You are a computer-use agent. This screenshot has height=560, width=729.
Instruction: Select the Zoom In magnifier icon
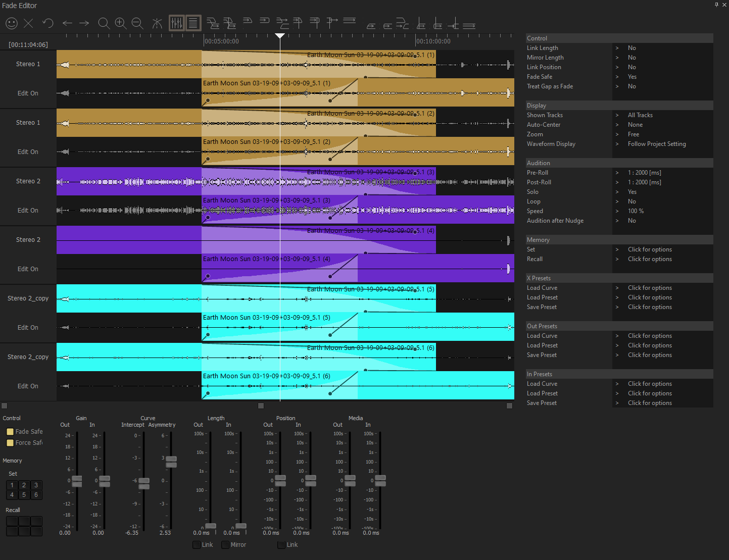point(121,23)
